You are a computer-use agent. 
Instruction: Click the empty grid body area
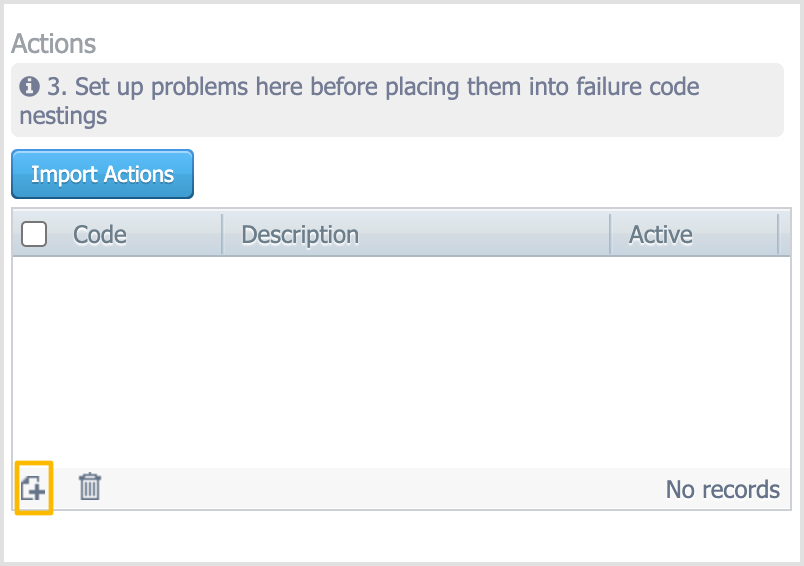pyautogui.click(x=401, y=362)
